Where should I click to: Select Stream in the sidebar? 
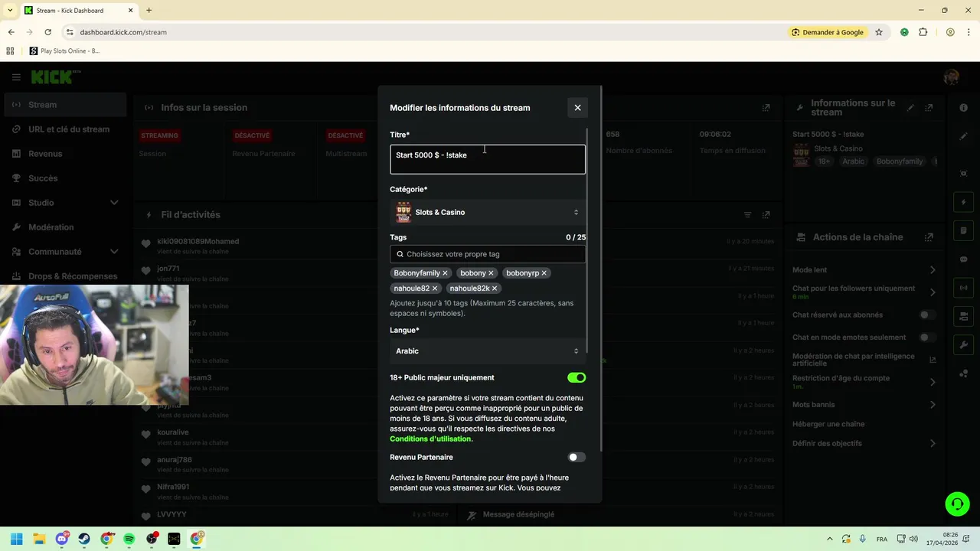click(x=65, y=105)
